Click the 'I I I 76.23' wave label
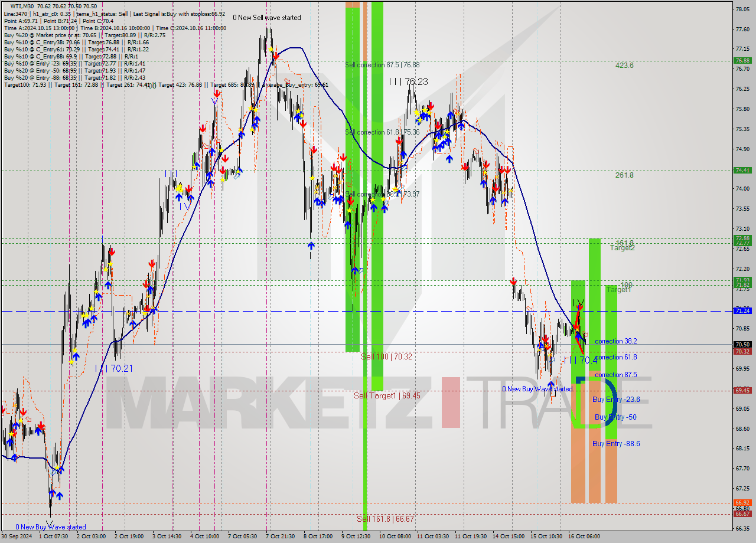This screenshot has width=756, height=543. point(408,81)
